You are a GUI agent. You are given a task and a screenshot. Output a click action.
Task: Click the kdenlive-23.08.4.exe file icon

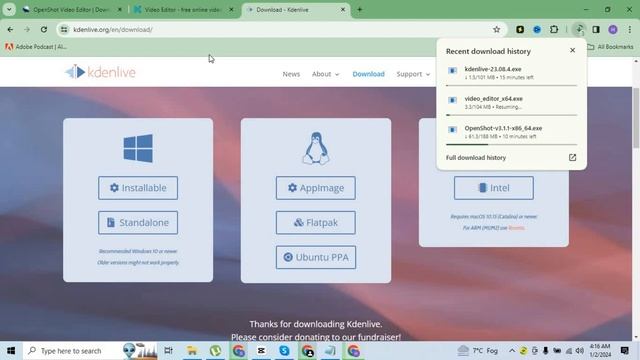click(452, 71)
